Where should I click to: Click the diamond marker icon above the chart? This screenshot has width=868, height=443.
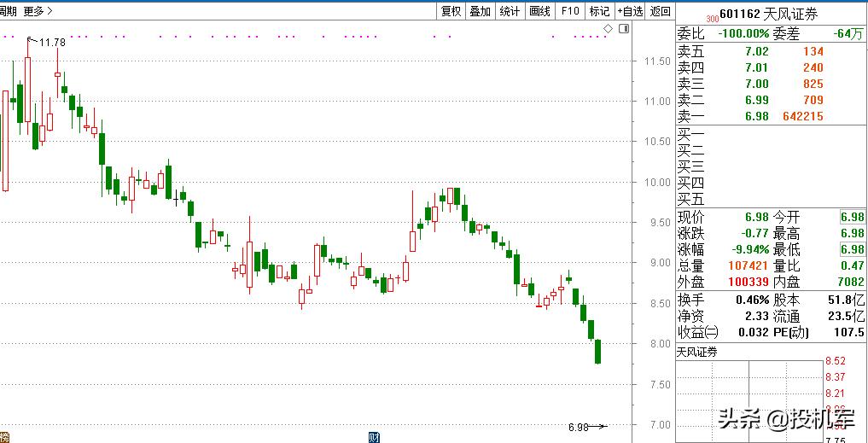tap(608, 29)
